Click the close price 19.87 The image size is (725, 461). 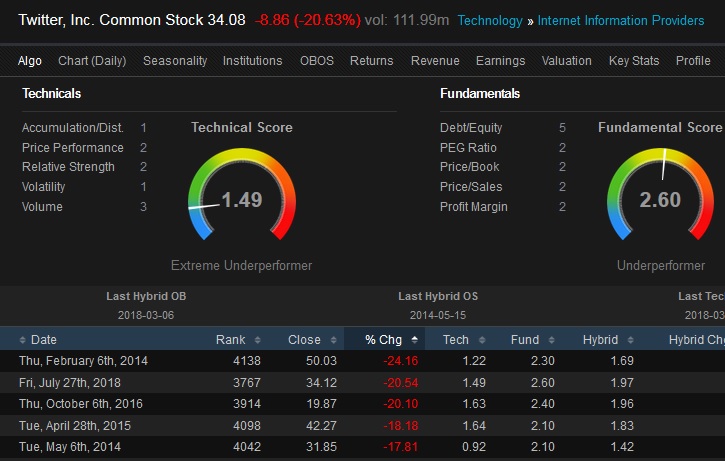coord(321,404)
